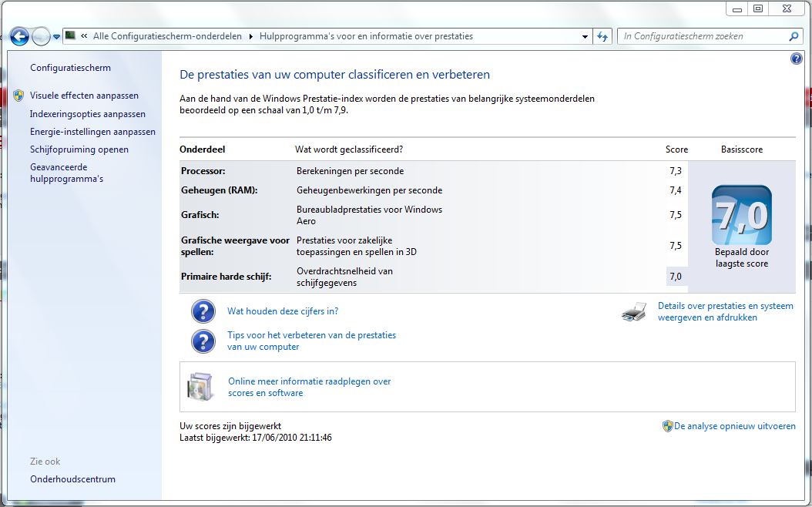Image resolution: width=812 pixels, height=507 pixels.
Task: Open Help via the blue question-mark icon
Action: (x=797, y=59)
